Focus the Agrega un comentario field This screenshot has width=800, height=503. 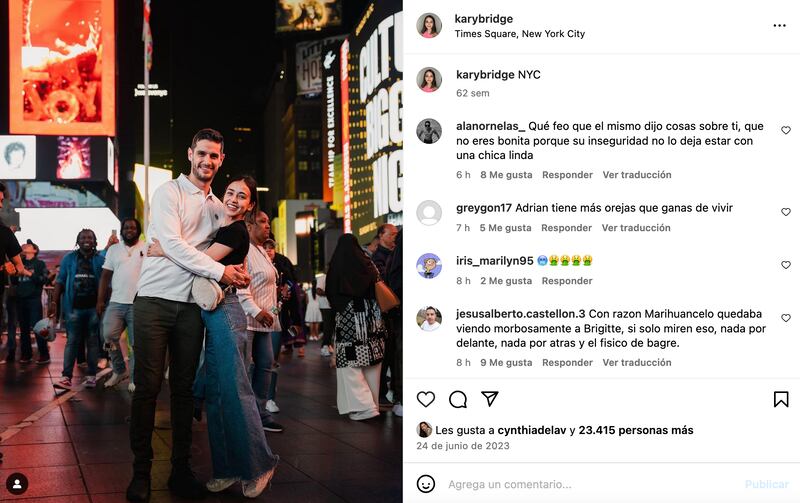click(x=592, y=484)
